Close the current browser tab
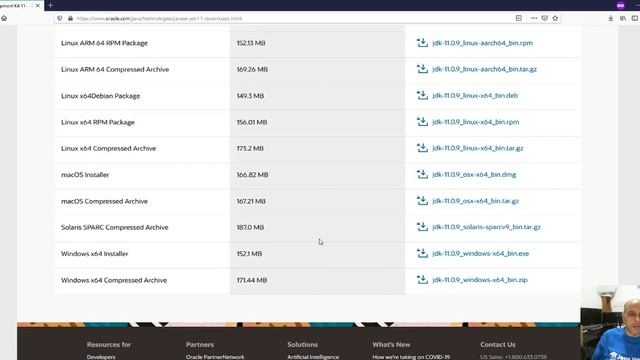The height and width of the screenshot is (360, 640). pos(38,6)
